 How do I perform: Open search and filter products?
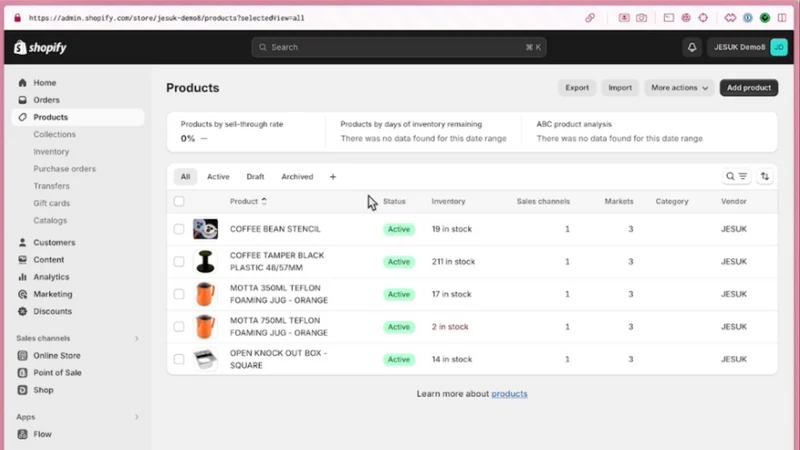point(736,177)
